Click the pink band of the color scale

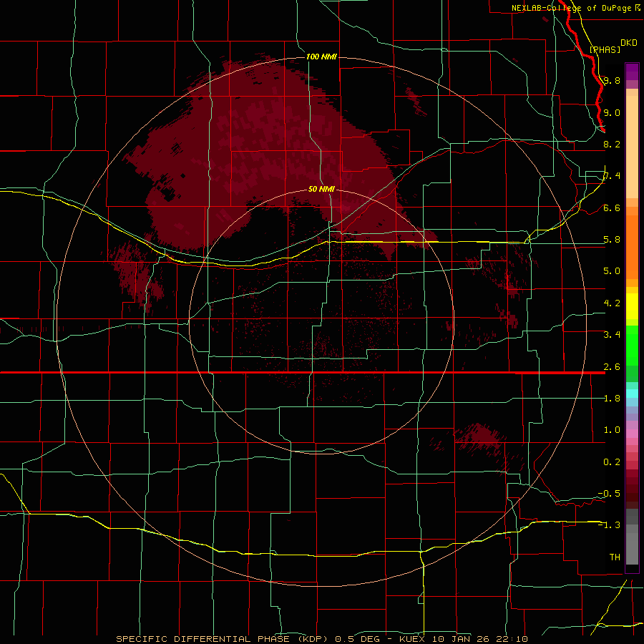click(632, 434)
